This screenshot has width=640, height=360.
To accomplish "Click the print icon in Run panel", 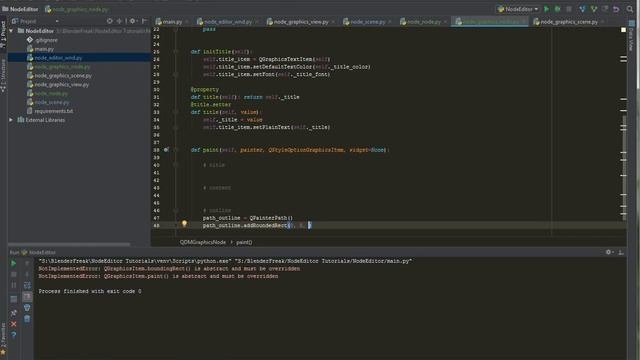I will (x=27, y=307).
